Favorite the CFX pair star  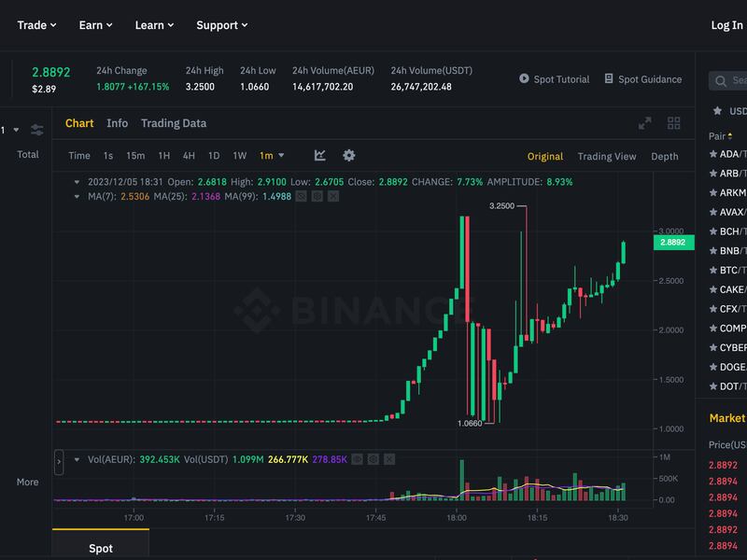point(713,309)
